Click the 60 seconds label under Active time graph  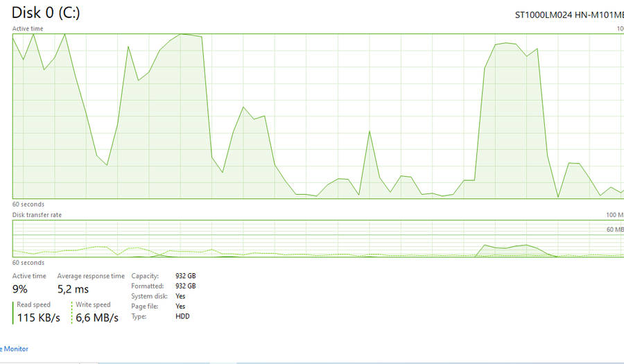(x=28, y=205)
